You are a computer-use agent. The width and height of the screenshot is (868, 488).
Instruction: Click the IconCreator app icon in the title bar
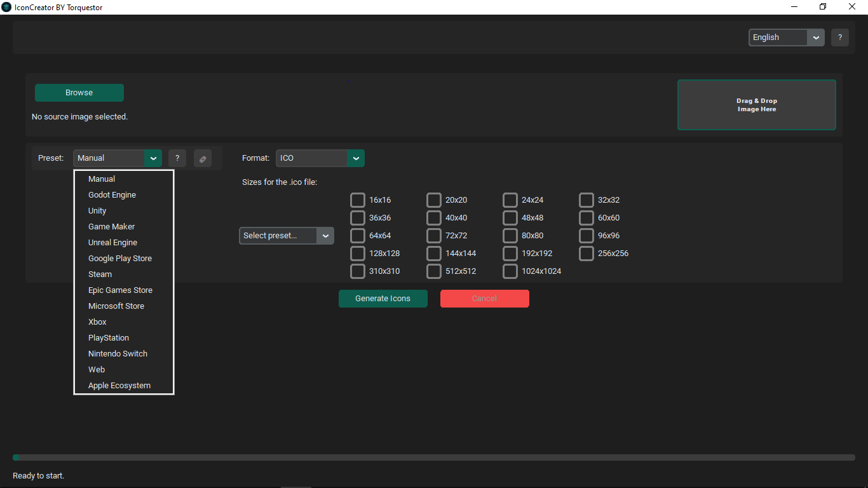[6, 7]
